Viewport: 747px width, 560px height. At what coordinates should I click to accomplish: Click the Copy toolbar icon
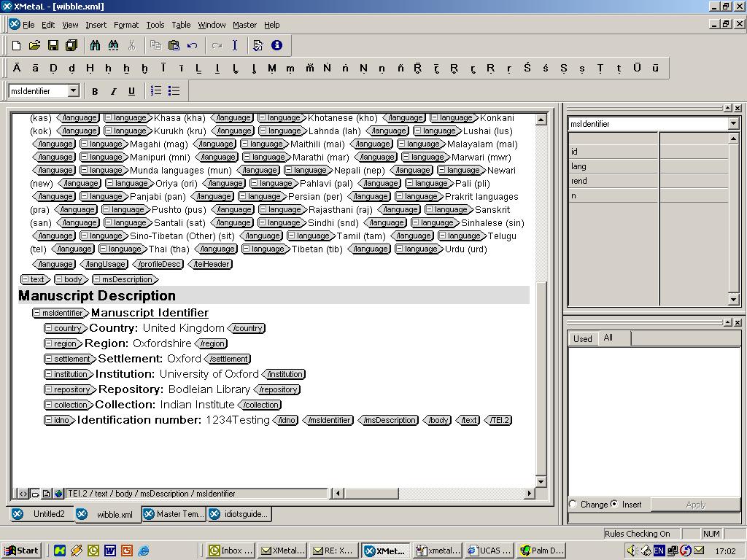[155, 45]
